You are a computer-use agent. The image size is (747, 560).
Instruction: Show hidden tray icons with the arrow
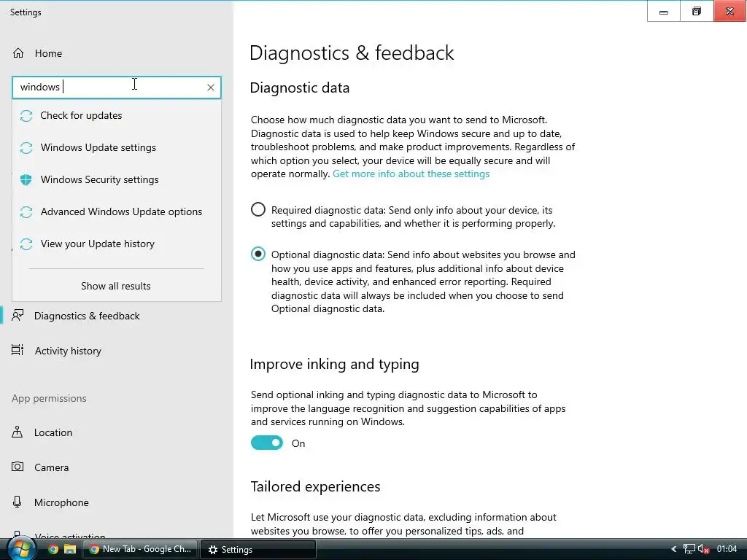click(x=673, y=550)
